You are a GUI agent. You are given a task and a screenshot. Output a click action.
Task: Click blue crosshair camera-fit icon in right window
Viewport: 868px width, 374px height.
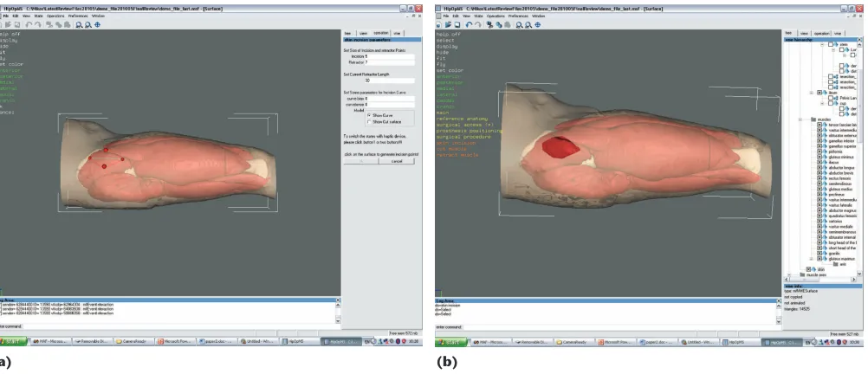tap(538, 25)
